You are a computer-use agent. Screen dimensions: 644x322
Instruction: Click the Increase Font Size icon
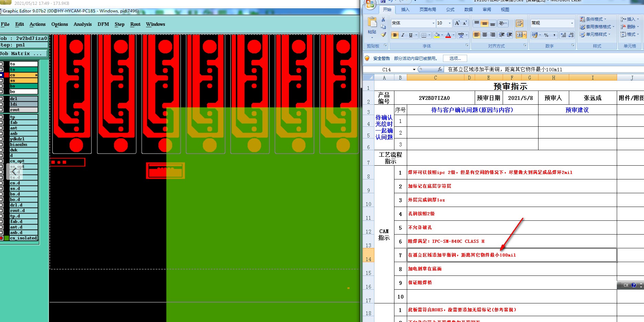[457, 23]
